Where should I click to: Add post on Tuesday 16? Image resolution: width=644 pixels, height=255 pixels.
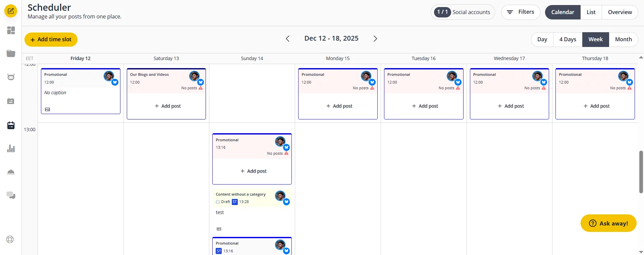(x=425, y=106)
